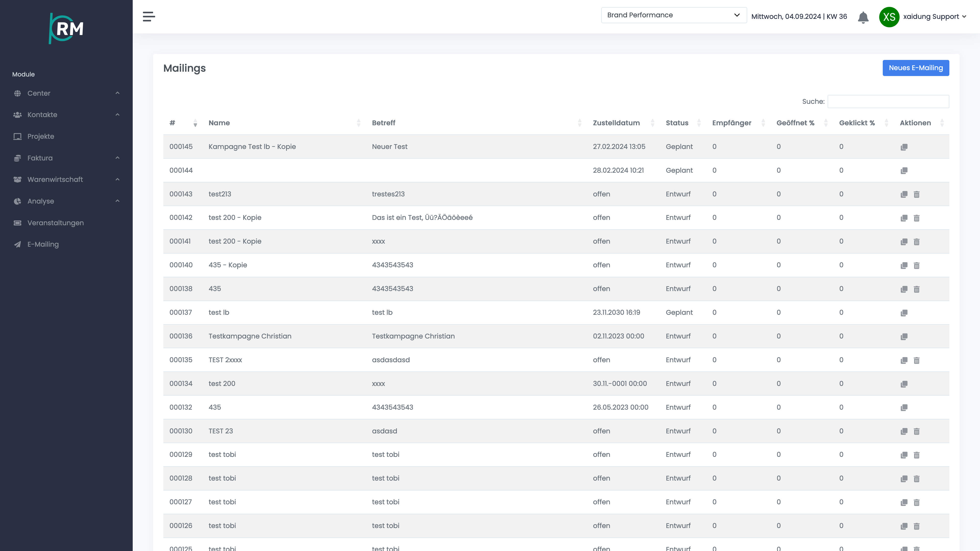Delete mailing 000130 TEST 23
This screenshot has width=980, height=551.
coord(916,431)
